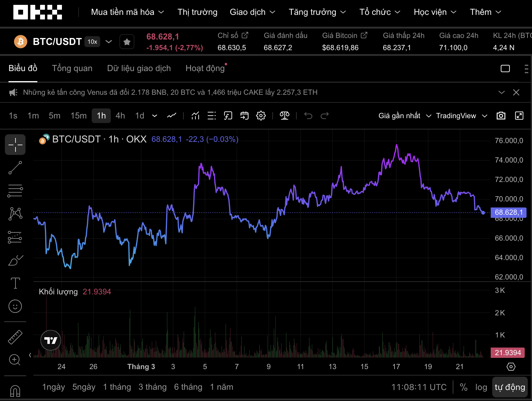This screenshot has height=401, width=532.
Task: Toggle percentage scale mode
Action: pyautogui.click(x=463, y=387)
